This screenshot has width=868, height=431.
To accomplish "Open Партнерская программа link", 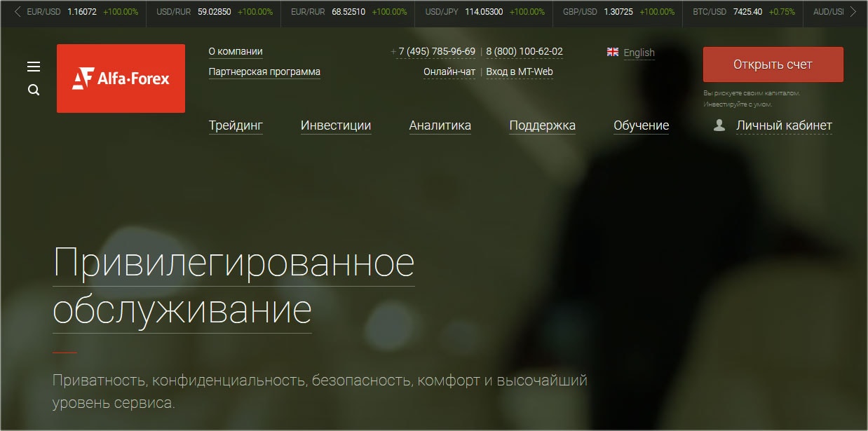I will (x=264, y=71).
